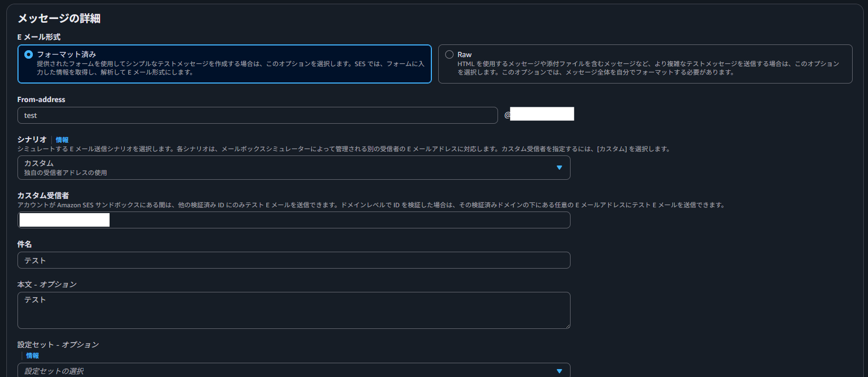This screenshot has width=868, height=377.
Task: Select the フォーマット済み radio button
Action: [29, 54]
